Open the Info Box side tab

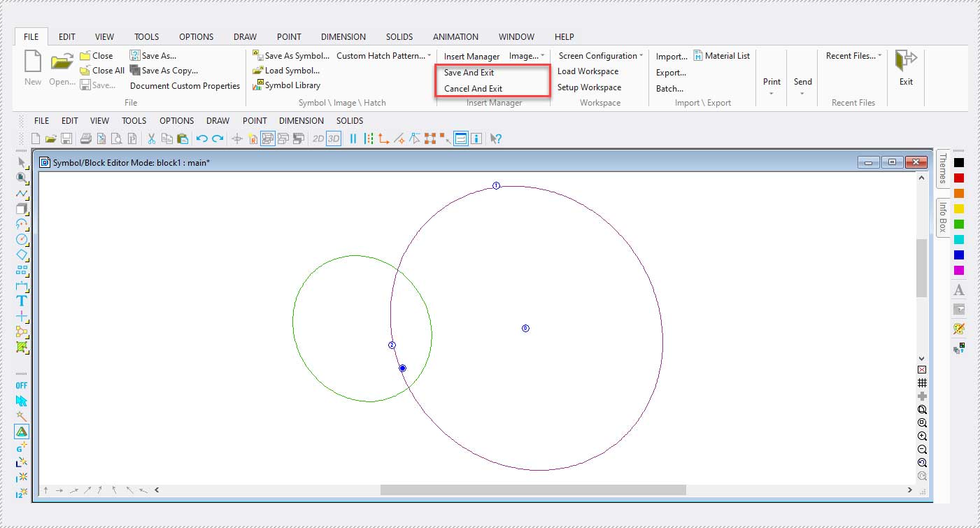pos(943,217)
